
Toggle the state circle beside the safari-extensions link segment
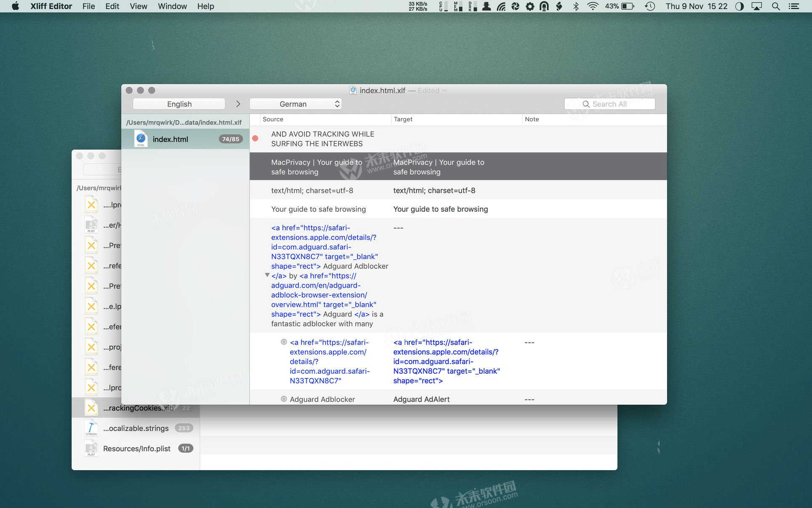click(284, 342)
